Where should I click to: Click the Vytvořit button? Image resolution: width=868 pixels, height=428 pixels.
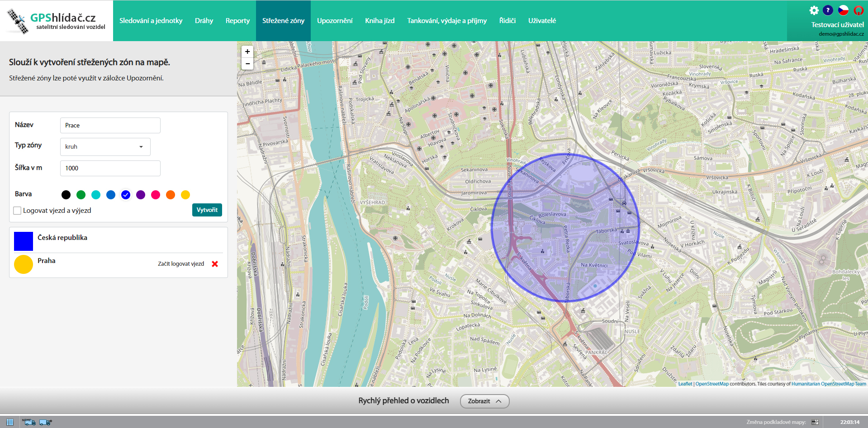pyautogui.click(x=207, y=210)
